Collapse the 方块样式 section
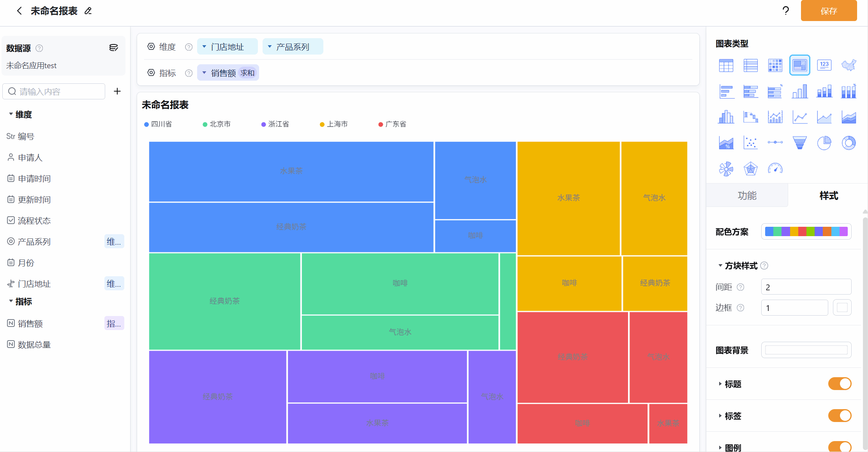868x452 pixels. click(x=737, y=266)
